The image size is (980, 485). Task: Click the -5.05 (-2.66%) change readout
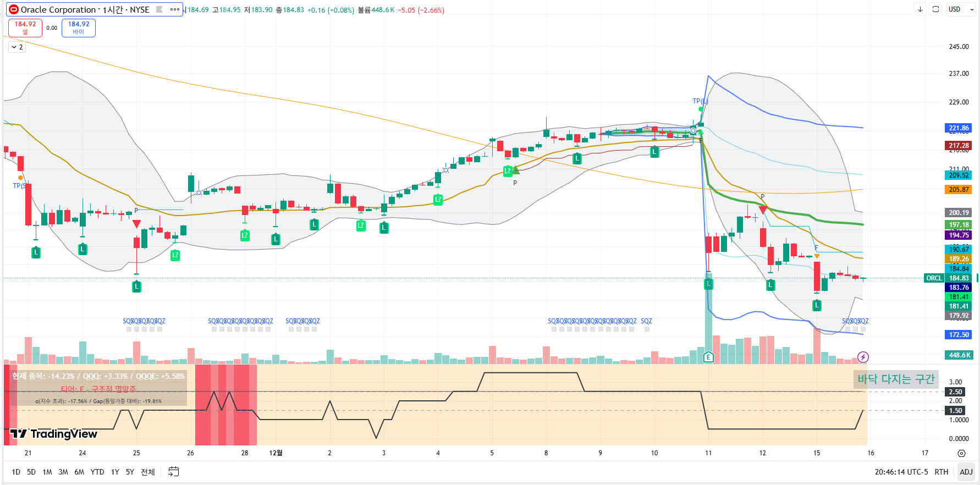tap(421, 10)
